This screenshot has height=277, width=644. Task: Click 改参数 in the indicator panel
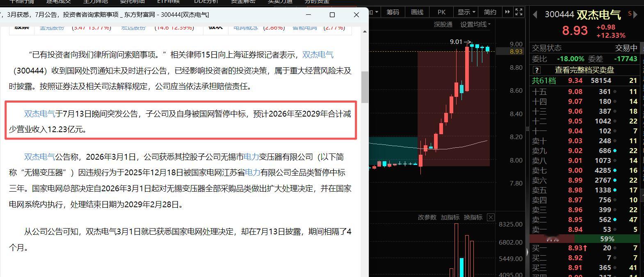[427, 217]
